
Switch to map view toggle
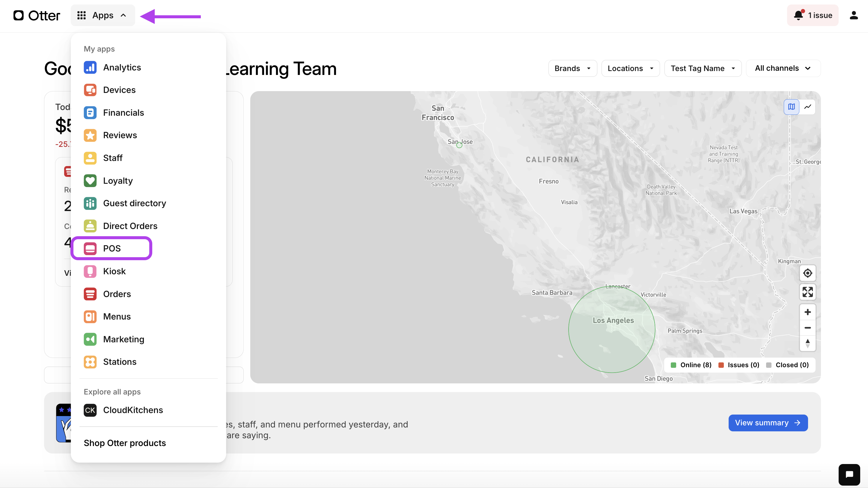tap(791, 107)
